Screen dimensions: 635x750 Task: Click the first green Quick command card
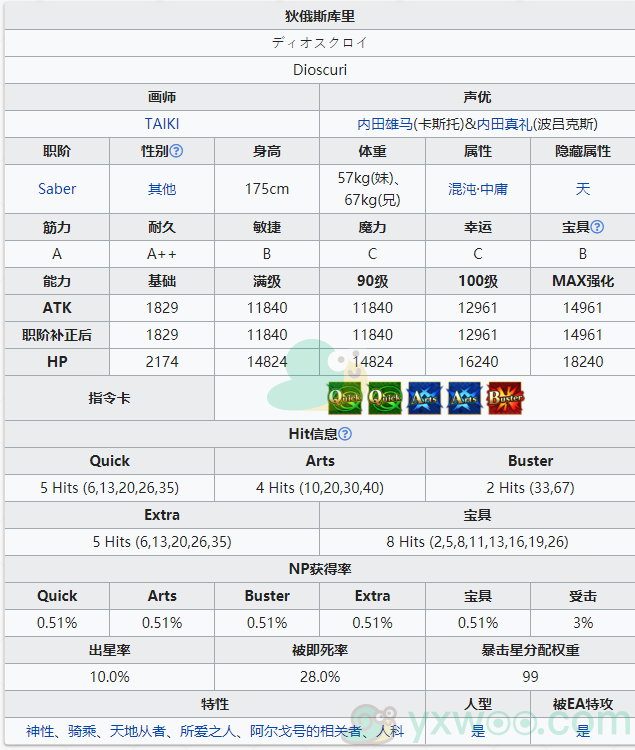[x=345, y=398]
